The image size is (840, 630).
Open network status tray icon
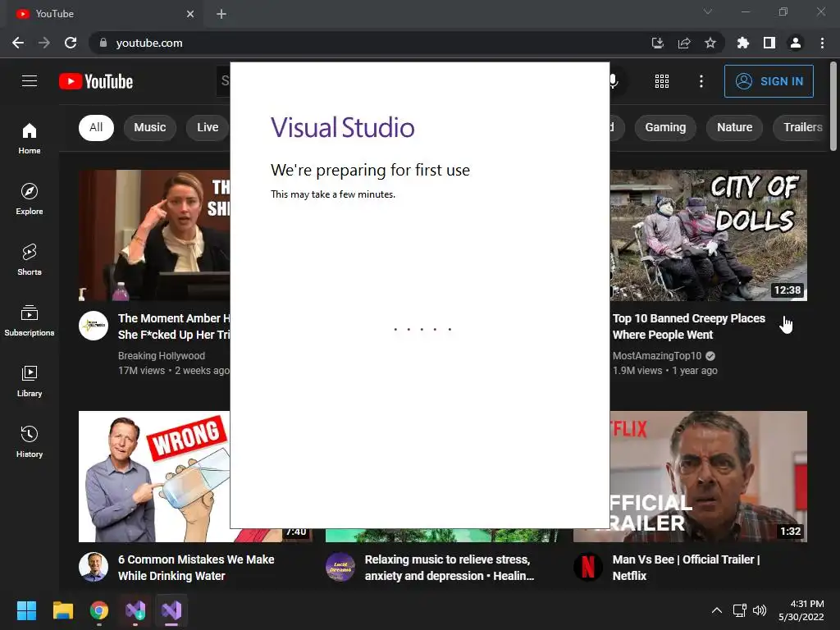[740, 610]
